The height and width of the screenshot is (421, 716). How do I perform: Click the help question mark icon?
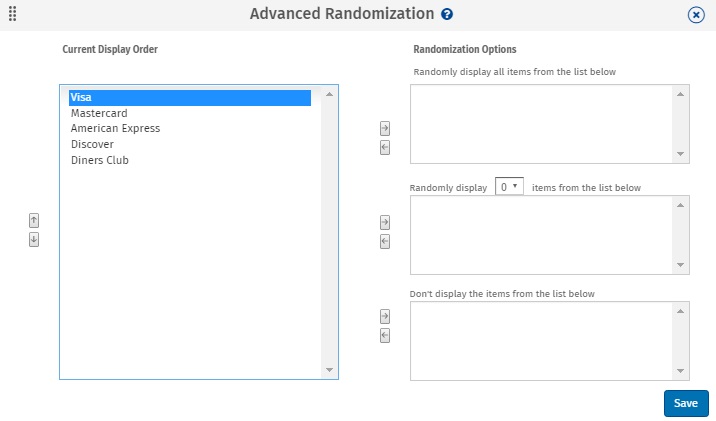(x=447, y=14)
